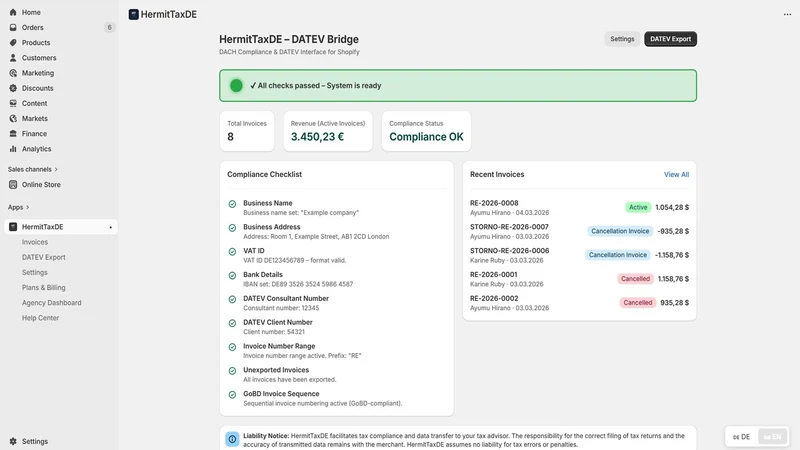Click the sidebar Settings gear icon

click(13, 441)
